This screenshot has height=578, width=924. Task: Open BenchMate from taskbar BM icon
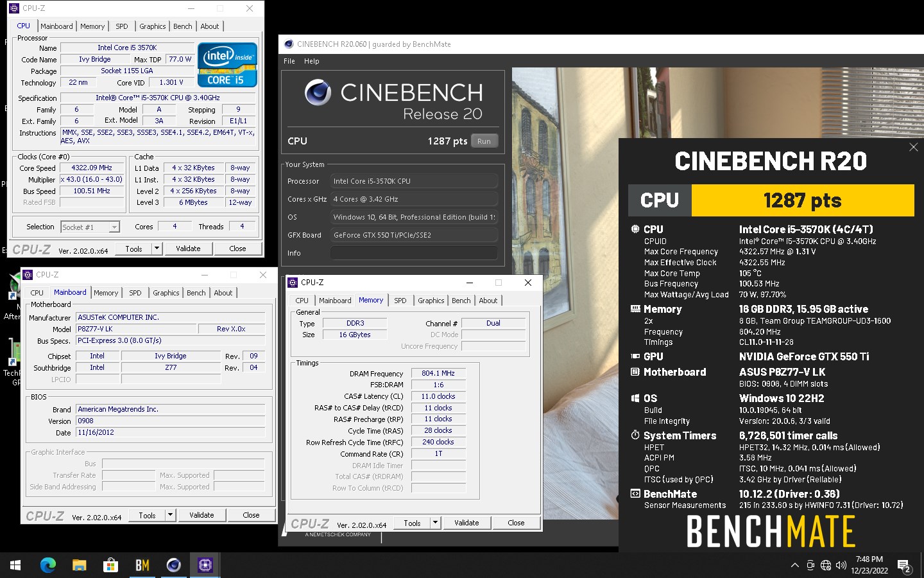pos(142,565)
